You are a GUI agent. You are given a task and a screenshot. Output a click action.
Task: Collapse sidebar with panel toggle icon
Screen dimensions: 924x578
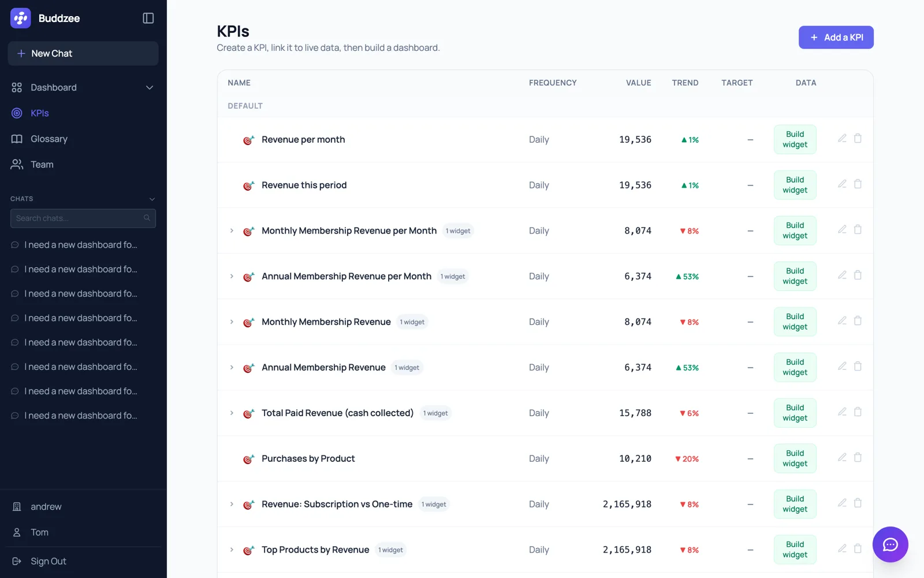tap(148, 18)
